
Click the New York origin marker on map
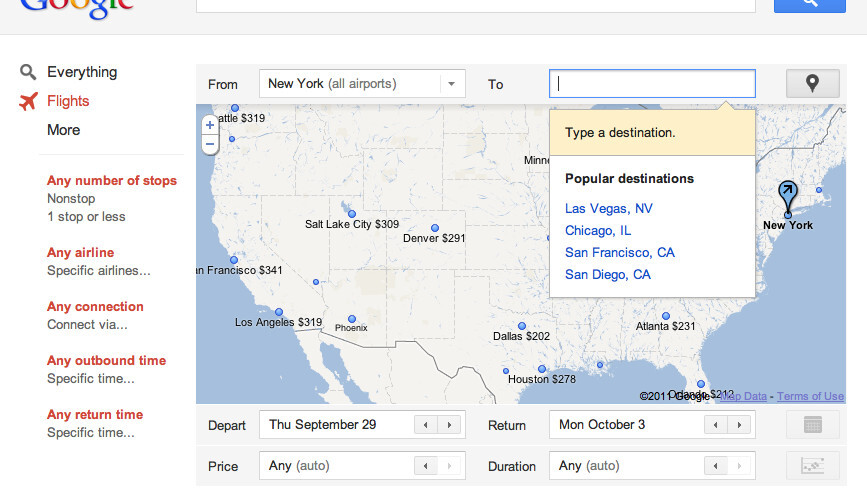tap(788, 197)
